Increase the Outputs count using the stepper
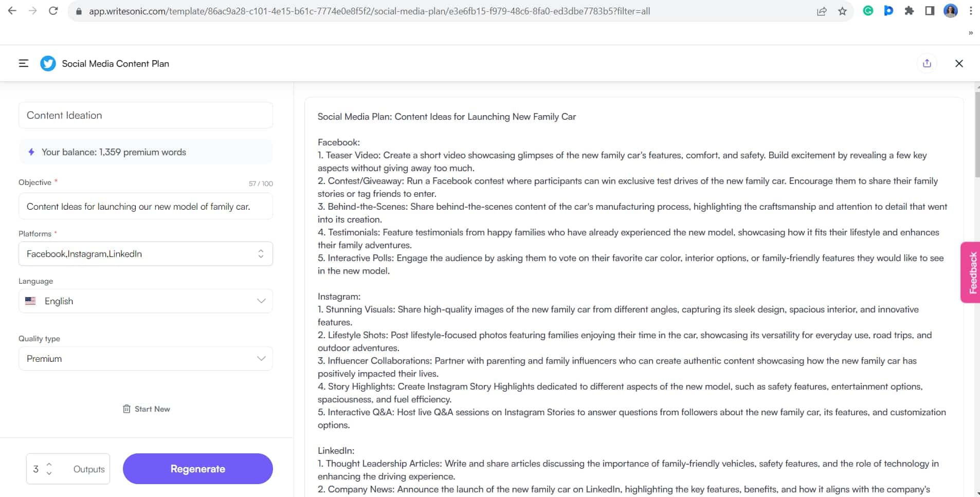Viewport: 980px width, 497px height. pyautogui.click(x=49, y=465)
